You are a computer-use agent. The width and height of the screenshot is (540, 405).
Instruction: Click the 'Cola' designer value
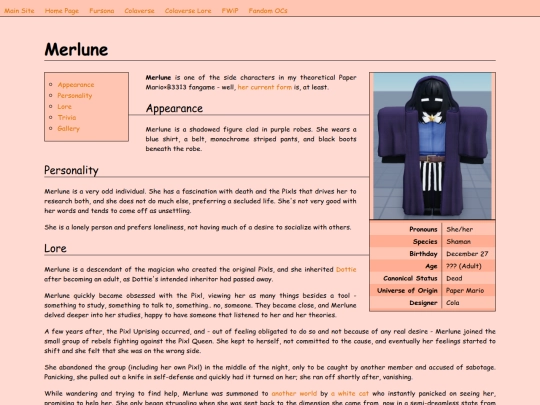coord(453,303)
